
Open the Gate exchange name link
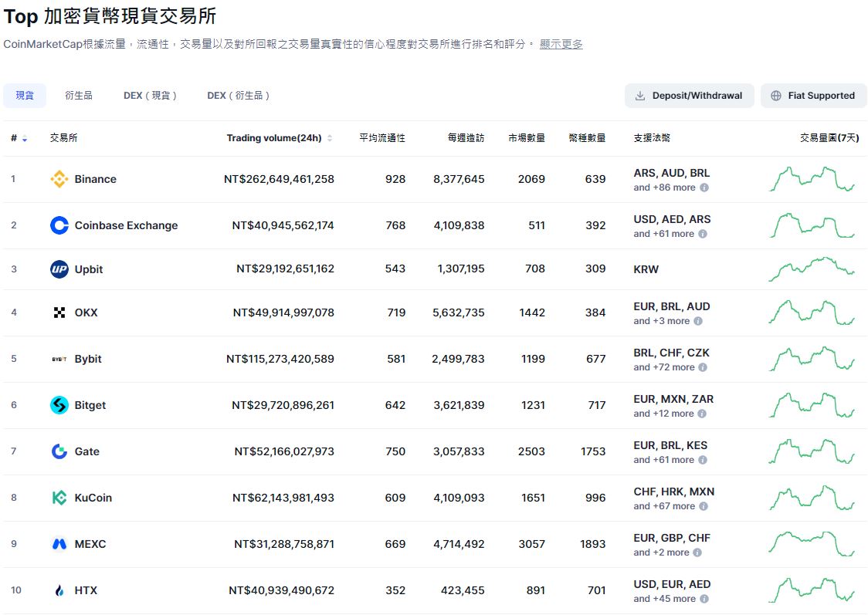[87, 451]
